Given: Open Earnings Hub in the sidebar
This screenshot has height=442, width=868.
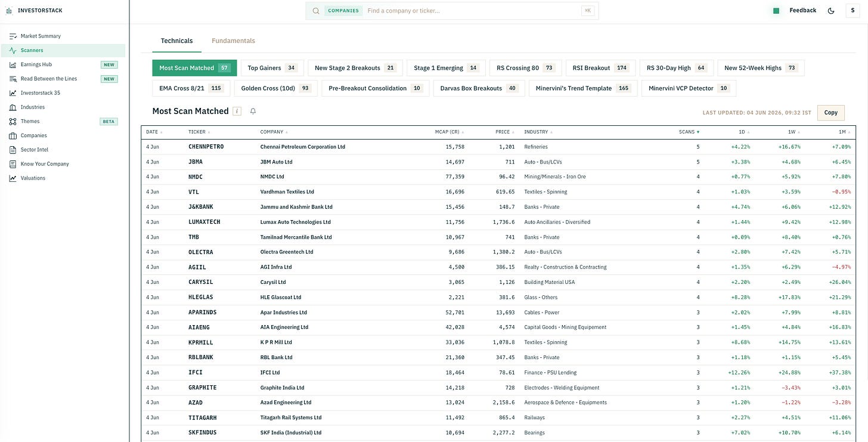Looking at the screenshot, I should pos(63,64).
